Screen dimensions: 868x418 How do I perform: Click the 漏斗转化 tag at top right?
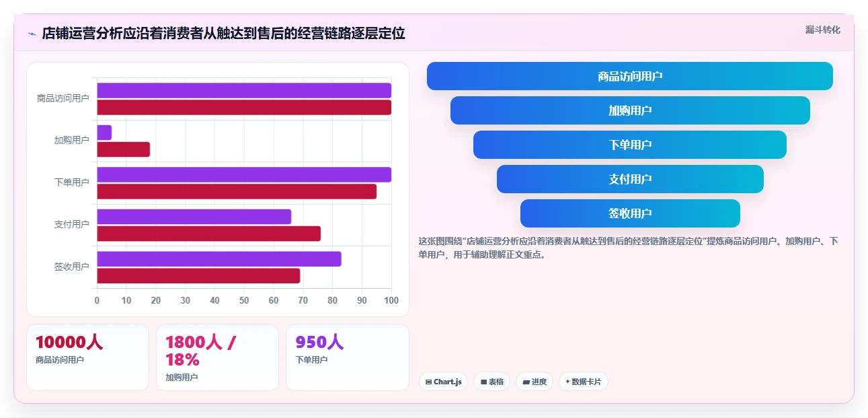[x=823, y=30]
